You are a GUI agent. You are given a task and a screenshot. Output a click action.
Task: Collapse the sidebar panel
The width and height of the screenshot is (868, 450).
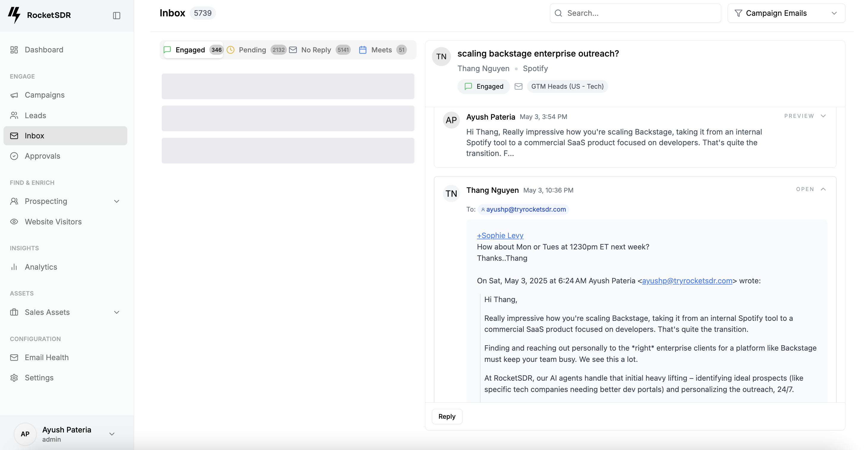point(116,15)
